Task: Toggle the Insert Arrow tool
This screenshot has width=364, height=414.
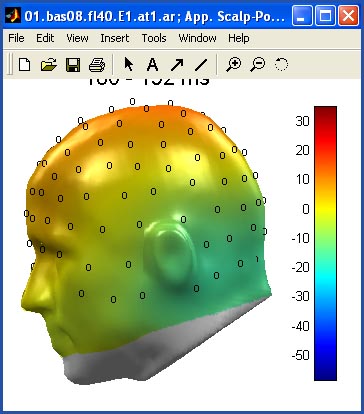Action: [177, 64]
